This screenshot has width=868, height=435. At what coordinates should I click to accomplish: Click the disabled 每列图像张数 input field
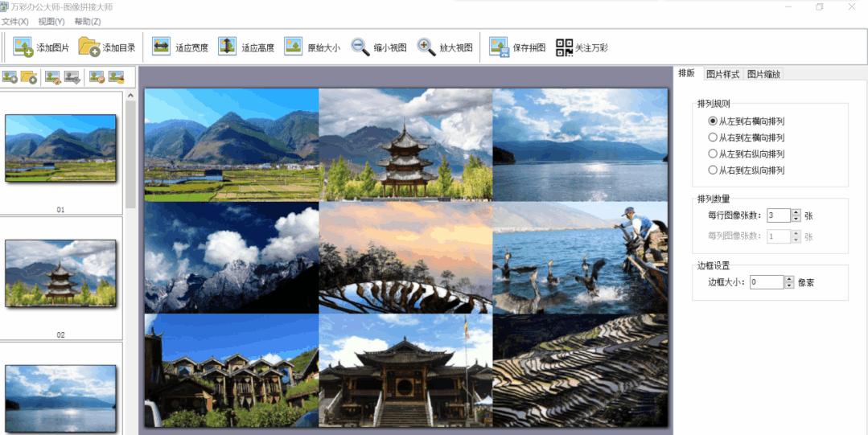pyautogui.click(x=779, y=236)
